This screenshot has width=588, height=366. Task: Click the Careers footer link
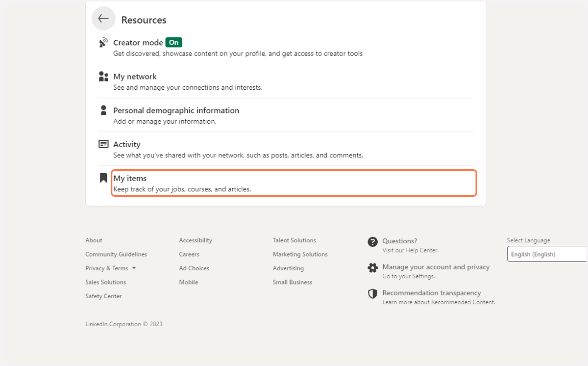tap(189, 254)
